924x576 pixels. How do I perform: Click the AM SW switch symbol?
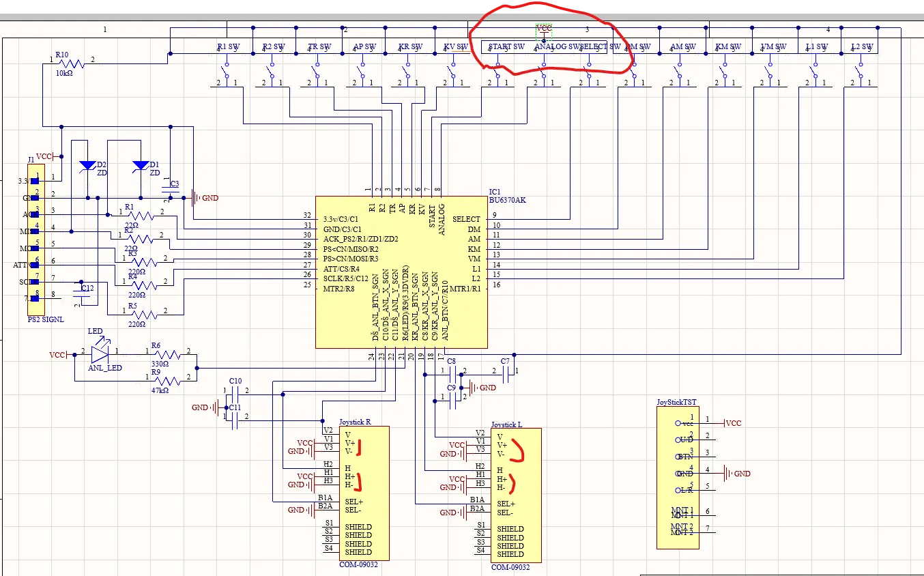tap(679, 70)
